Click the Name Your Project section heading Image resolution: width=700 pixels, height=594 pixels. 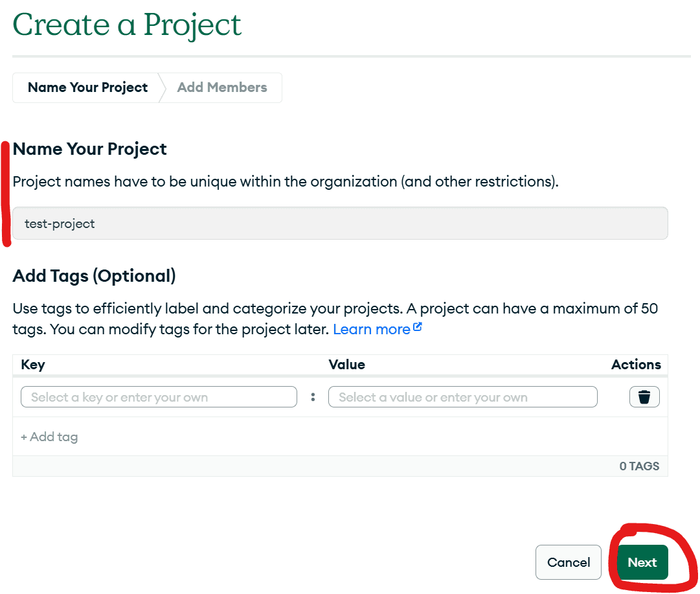click(x=89, y=149)
